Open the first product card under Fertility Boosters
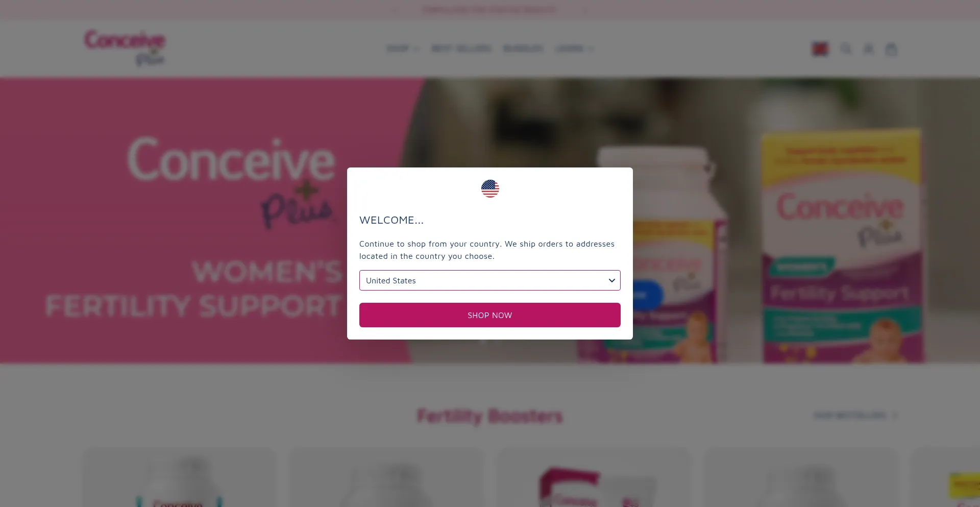Image resolution: width=980 pixels, height=507 pixels. pos(180,477)
